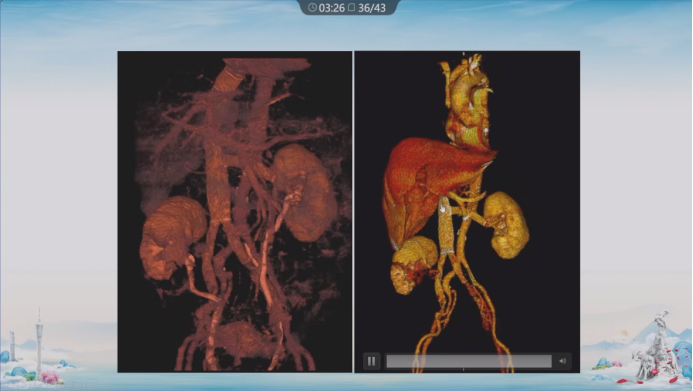The height and width of the screenshot is (391, 693).
Task: Click the 03:26 elapsed timer text
Action: pyautogui.click(x=331, y=8)
